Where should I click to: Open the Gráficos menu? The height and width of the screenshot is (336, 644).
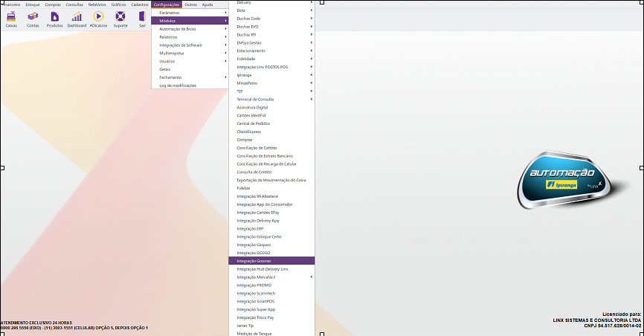pyautogui.click(x=119, y=4)
